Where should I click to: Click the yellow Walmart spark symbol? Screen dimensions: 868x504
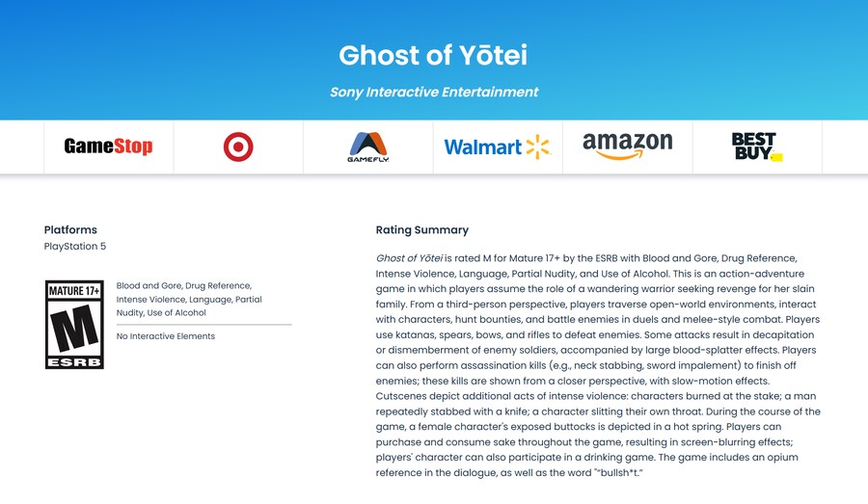[537, 147]
